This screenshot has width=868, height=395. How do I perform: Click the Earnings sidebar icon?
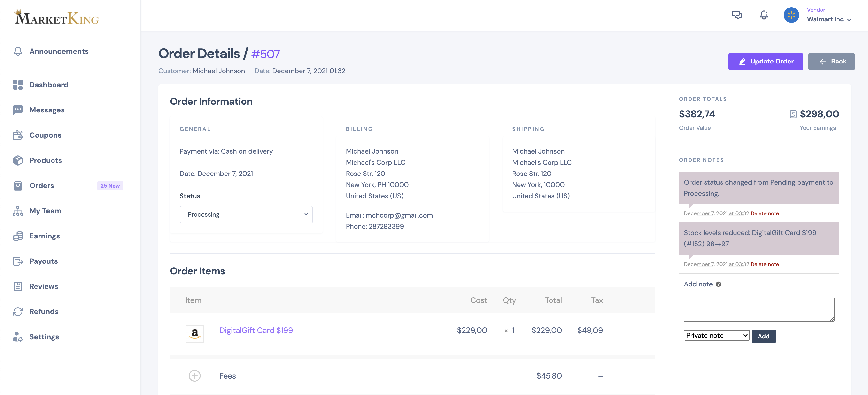pyautogui.click(x=18, y=236)
